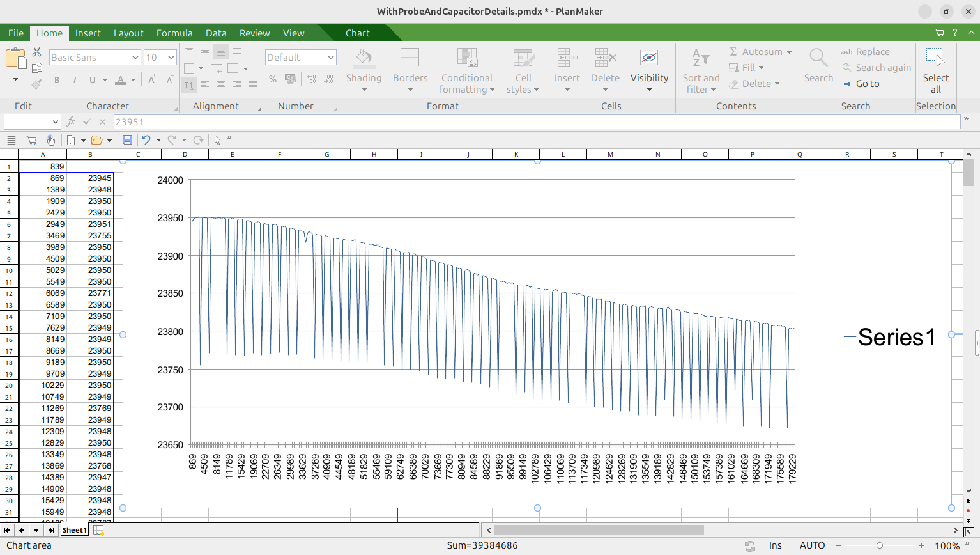The image size is (980, 555).
Task: Switch to the Insert ribbon tab
Action: point(88,33)
